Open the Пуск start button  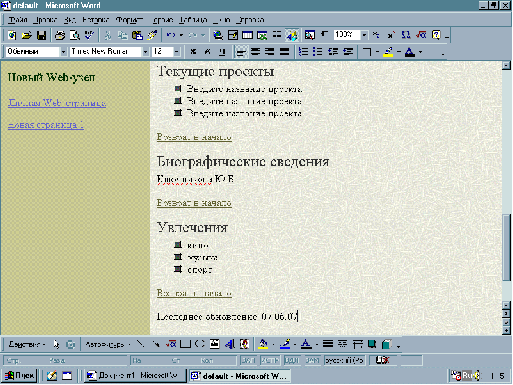coord(19,376)
